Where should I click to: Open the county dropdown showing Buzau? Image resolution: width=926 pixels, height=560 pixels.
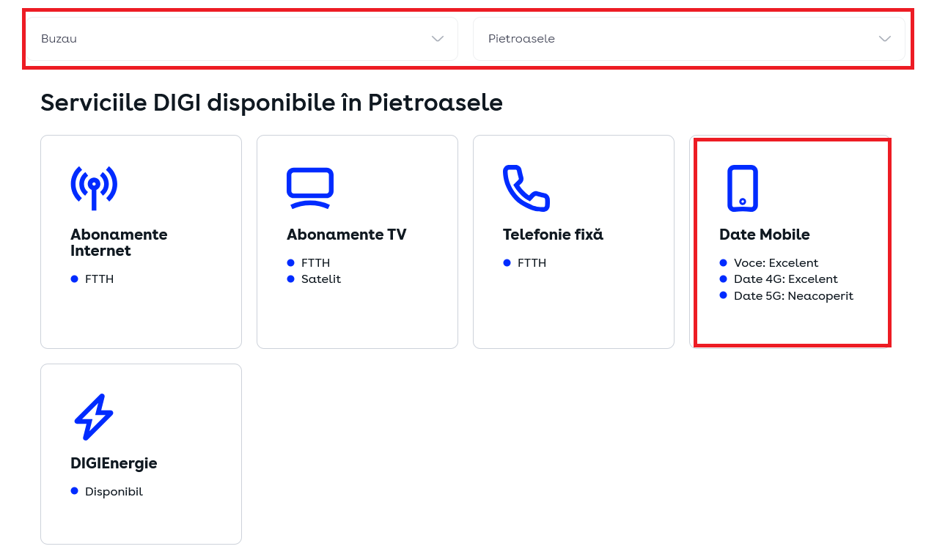[240, 38]
